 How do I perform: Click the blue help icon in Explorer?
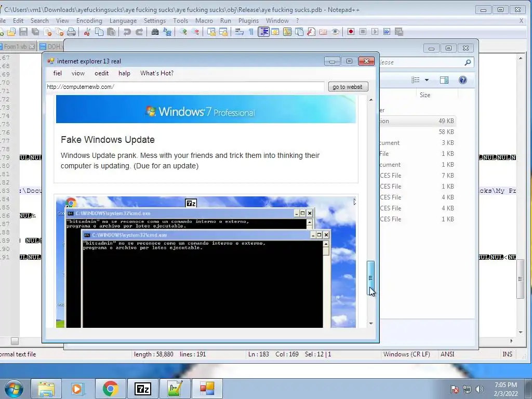click(463, 80)
